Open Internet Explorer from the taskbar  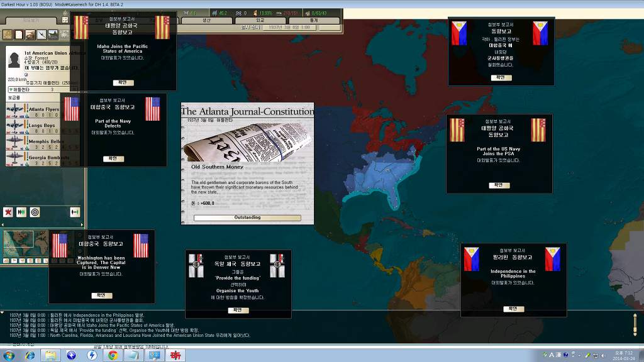tap(30, 355)
